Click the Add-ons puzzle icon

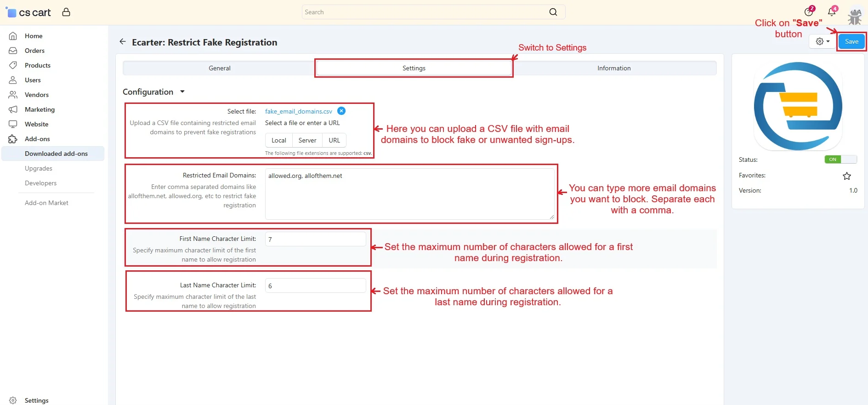13,139
